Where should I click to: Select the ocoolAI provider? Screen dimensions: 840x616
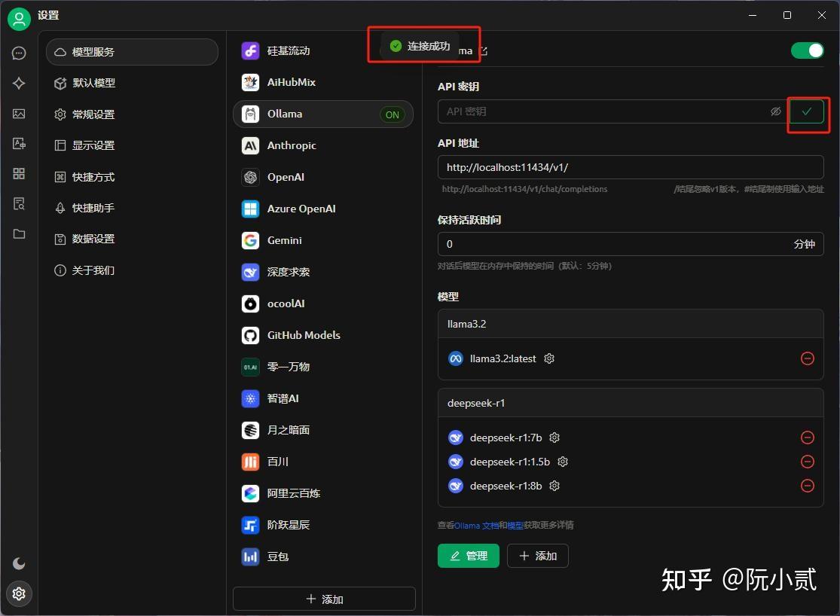(x=323, y=303)
